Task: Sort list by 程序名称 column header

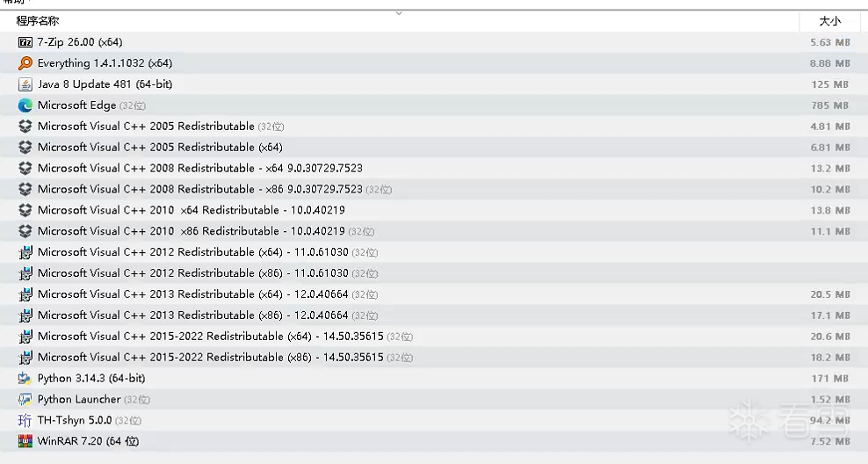Action: coord(38,21)
